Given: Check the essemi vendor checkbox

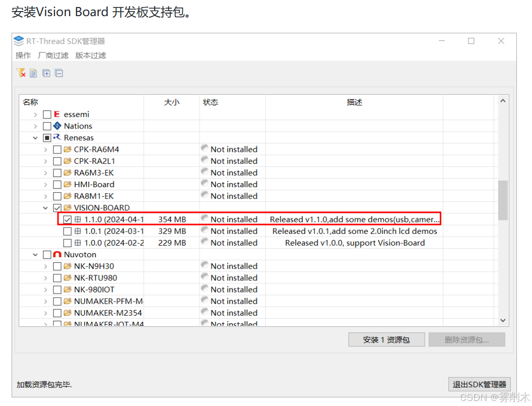Looking at the screenshot, I should [47, 114].
